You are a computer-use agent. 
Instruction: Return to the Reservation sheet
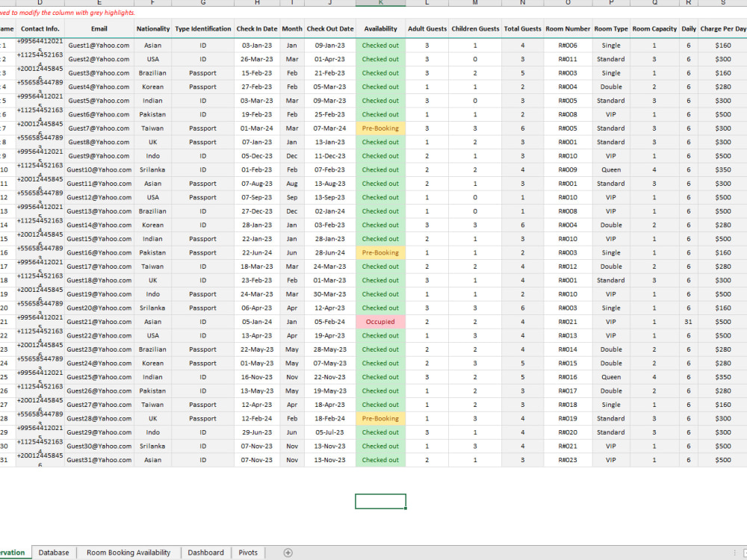point(13,553)
